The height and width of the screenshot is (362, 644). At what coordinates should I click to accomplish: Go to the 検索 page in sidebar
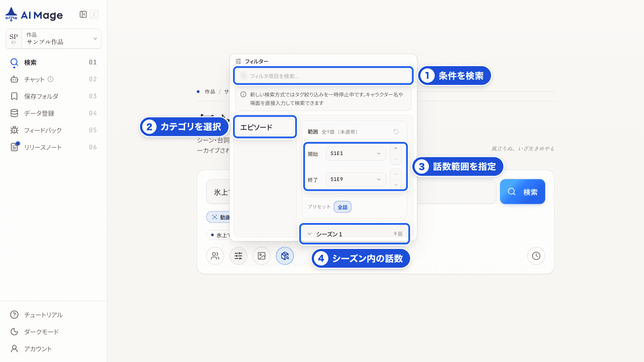click(x=53, y=63)
